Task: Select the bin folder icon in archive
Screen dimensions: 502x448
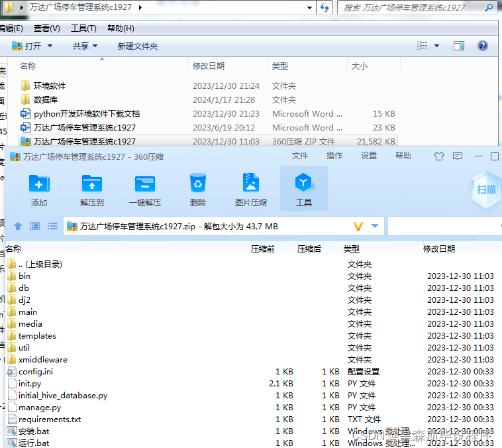Action: 11,276
